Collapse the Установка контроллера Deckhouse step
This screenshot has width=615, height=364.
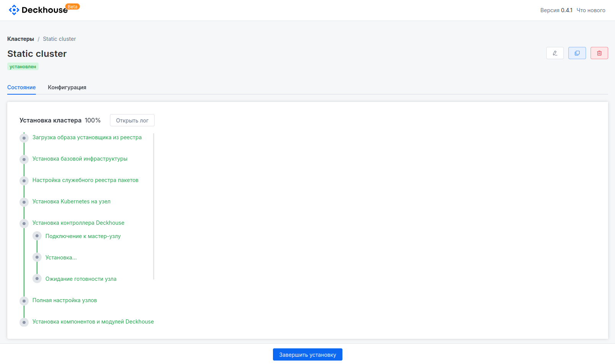coord(78,223)
